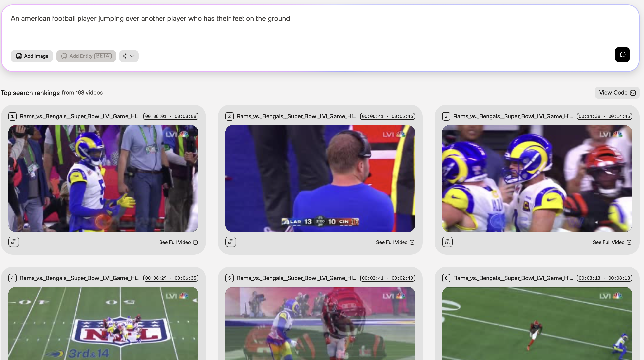See Full Video for result 3

tap(612, 242)
